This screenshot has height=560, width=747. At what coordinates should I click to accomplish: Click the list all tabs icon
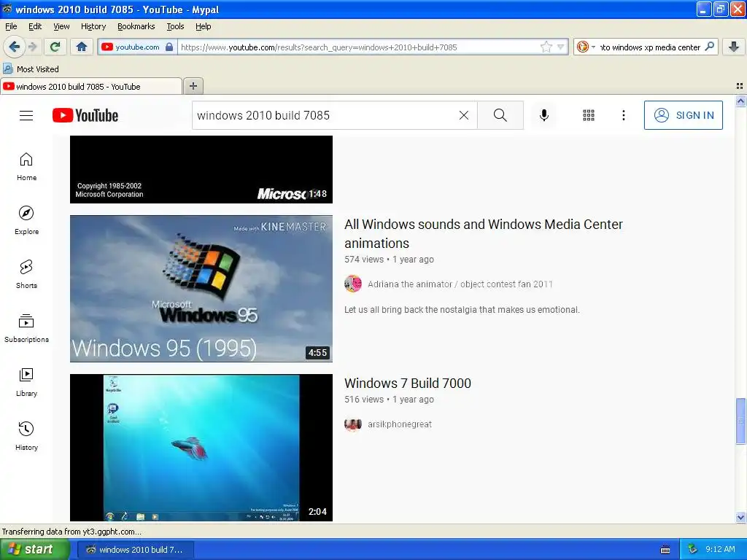coord(740,86)
